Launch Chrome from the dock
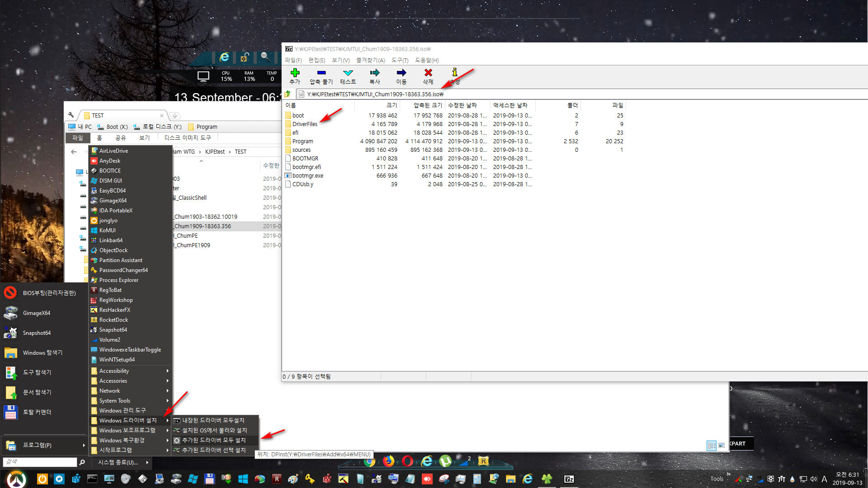Screen dimensions: 868x488 point(369,461)
